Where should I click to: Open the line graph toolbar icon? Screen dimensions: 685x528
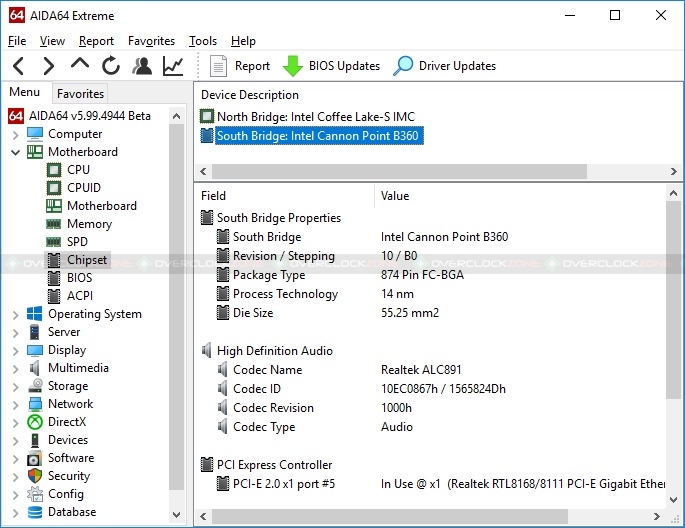[173, 66]
